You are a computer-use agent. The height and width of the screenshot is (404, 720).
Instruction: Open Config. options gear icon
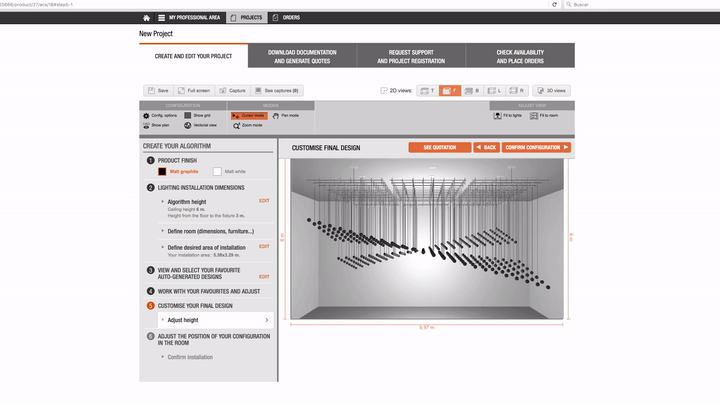point(146,115)
